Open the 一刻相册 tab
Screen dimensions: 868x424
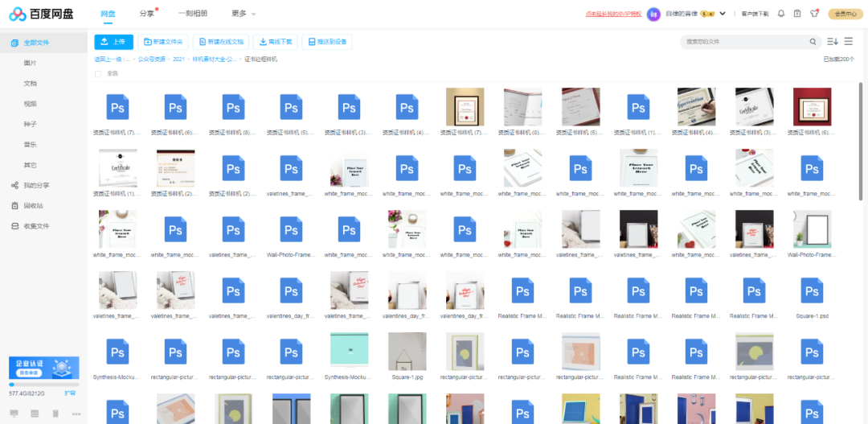coord(193,14)
